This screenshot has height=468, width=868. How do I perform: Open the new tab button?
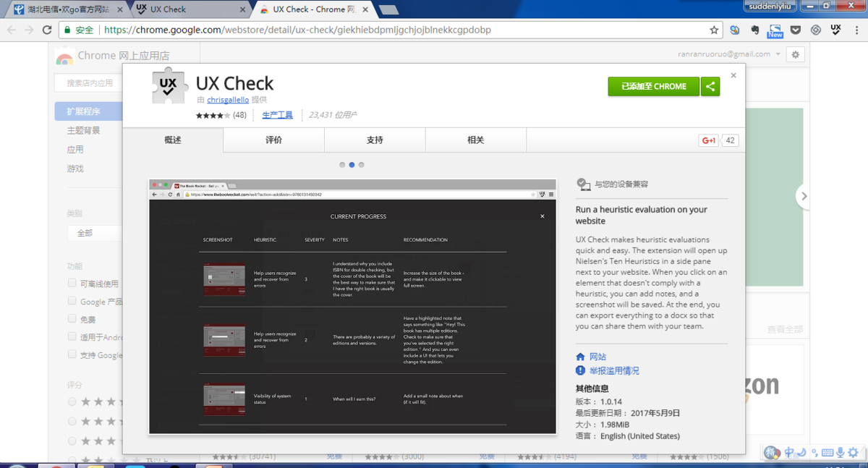point(388,9)
